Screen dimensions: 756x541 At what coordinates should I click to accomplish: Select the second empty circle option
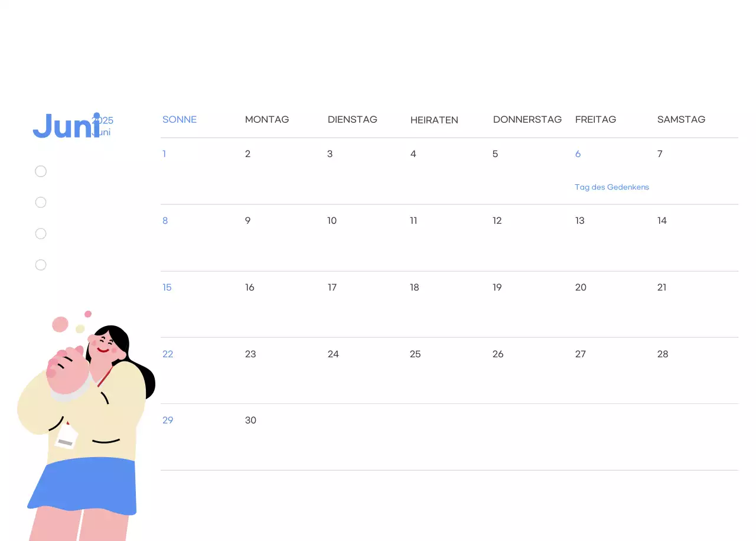click(40, 202)
